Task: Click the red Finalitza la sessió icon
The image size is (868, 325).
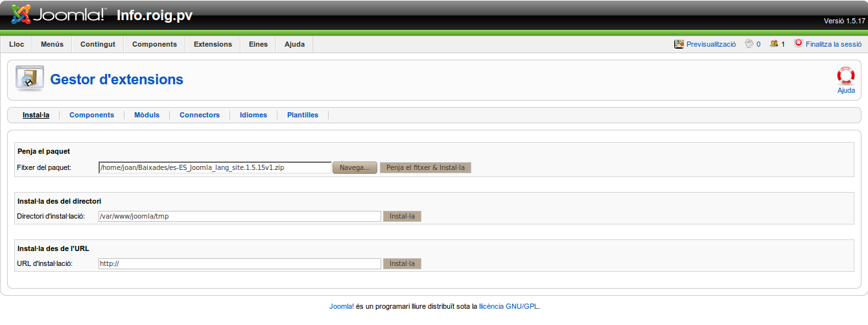Action: point(799,43)
